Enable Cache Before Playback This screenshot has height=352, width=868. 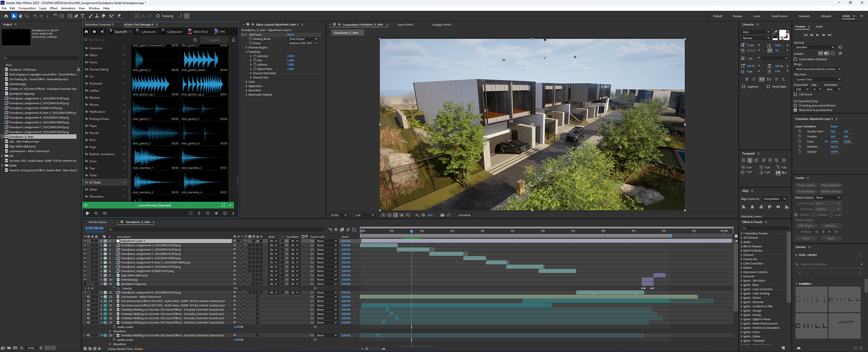coord(796,59)
